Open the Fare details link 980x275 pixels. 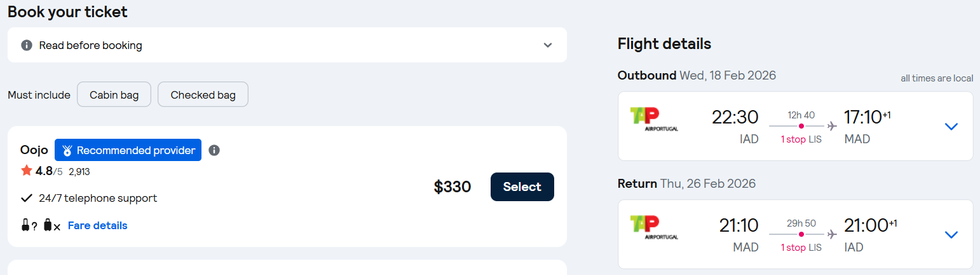[97, 225]
